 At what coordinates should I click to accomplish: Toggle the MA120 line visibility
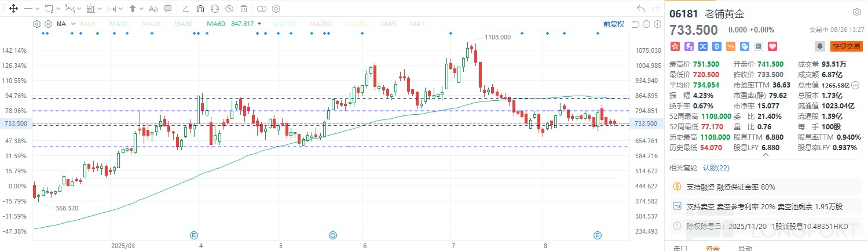pyautogui.click(x=285, y=24)
